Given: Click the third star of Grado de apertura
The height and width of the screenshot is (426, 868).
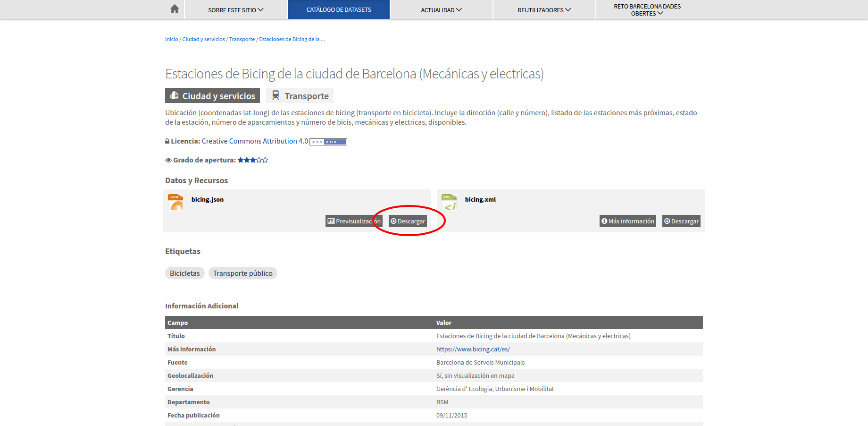Looking at the screenshot, I should click(253, 160).
